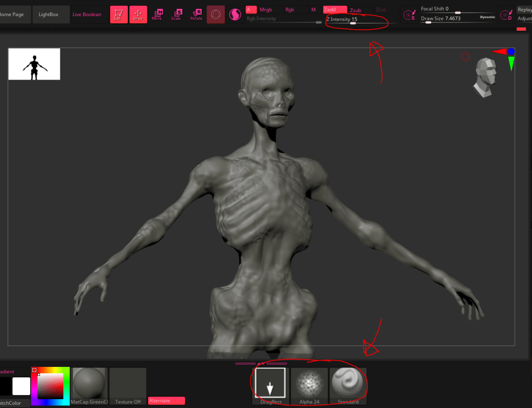
Task: Toggle Zadd sculpting mode
Action: (x=335, y=10)
